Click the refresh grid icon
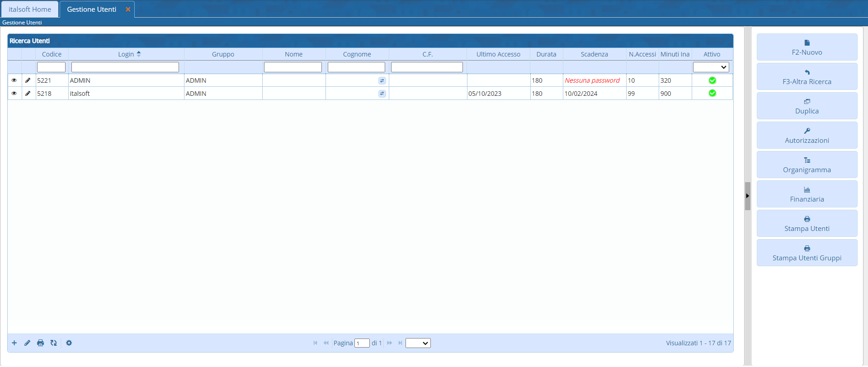Image resolution: width=868 pixels, height=367 pixels. [x=54, y=343]
